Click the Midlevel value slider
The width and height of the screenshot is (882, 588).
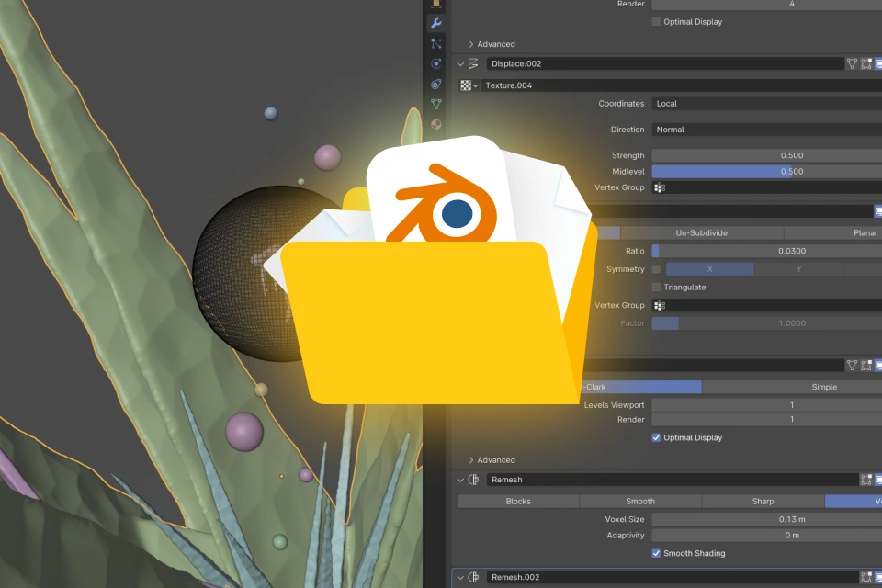(x=766, y=172)
